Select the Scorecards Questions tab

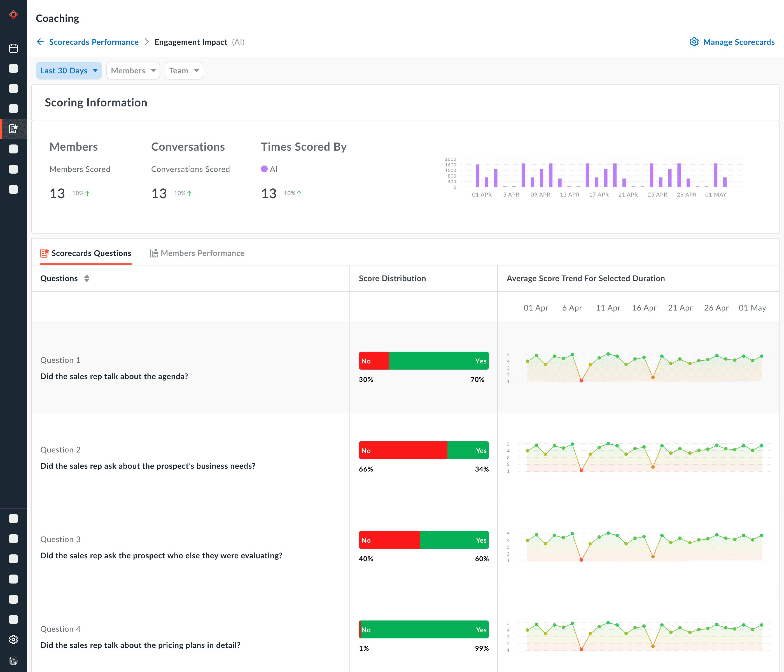[x=91, y=253]
